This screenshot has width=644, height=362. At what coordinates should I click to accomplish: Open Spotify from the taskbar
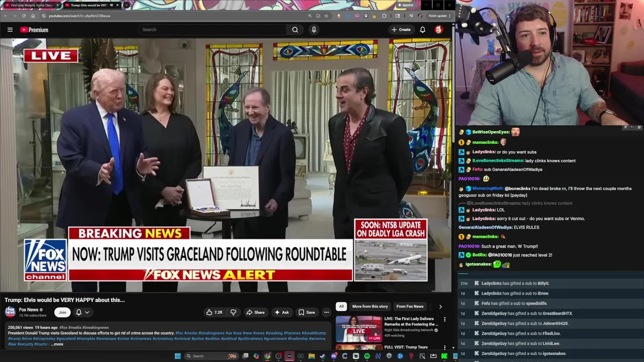point(367,356)
